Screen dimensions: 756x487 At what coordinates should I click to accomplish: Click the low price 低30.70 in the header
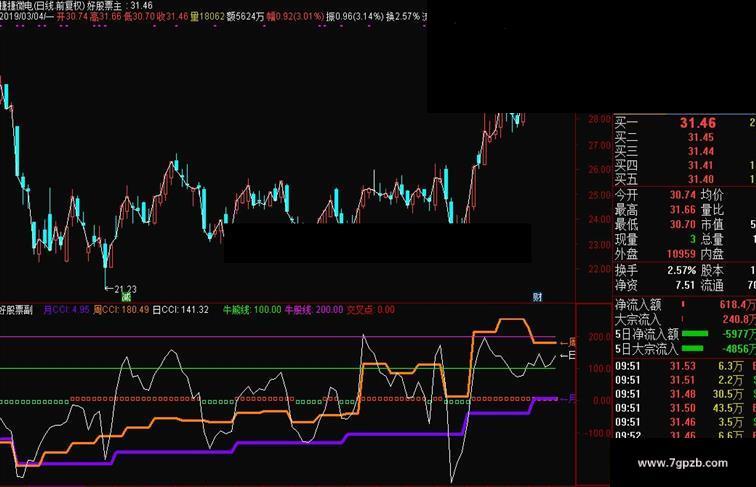click(139, 16)
